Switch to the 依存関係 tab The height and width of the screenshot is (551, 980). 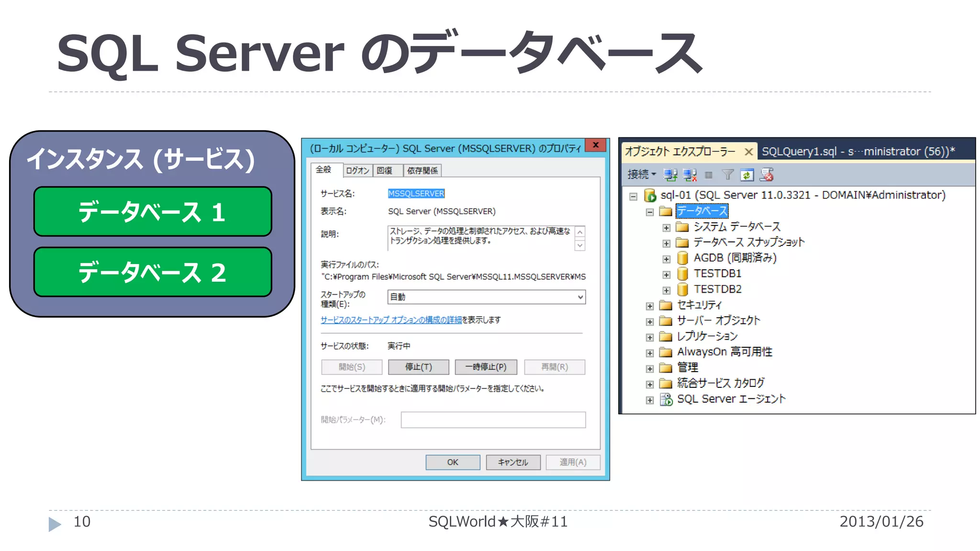pos(422,171)
